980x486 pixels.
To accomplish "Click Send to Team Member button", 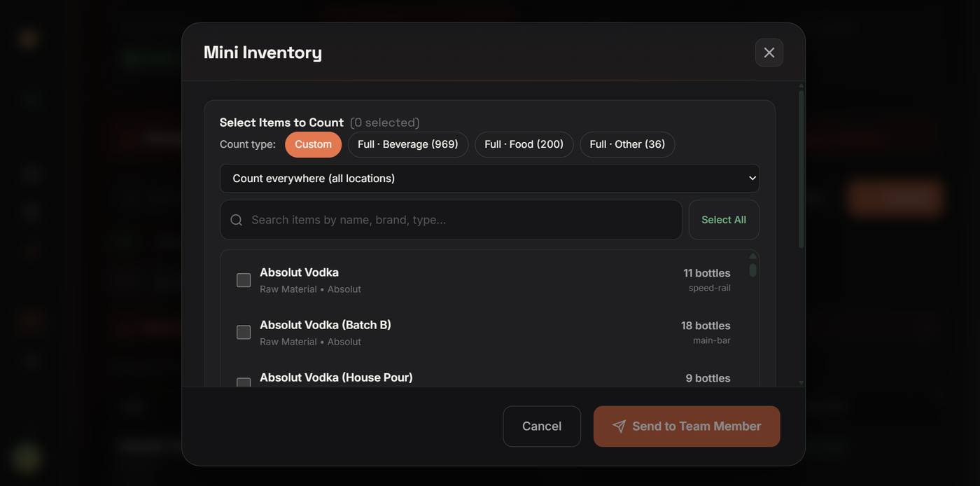I will click(x=687, y=426).
